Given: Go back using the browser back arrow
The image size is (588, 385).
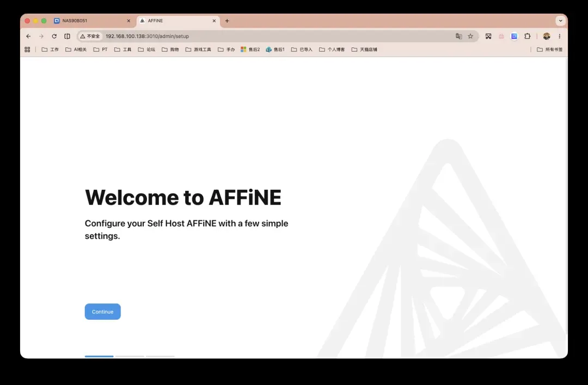Looking at the screenshot, I should [28, 36].
